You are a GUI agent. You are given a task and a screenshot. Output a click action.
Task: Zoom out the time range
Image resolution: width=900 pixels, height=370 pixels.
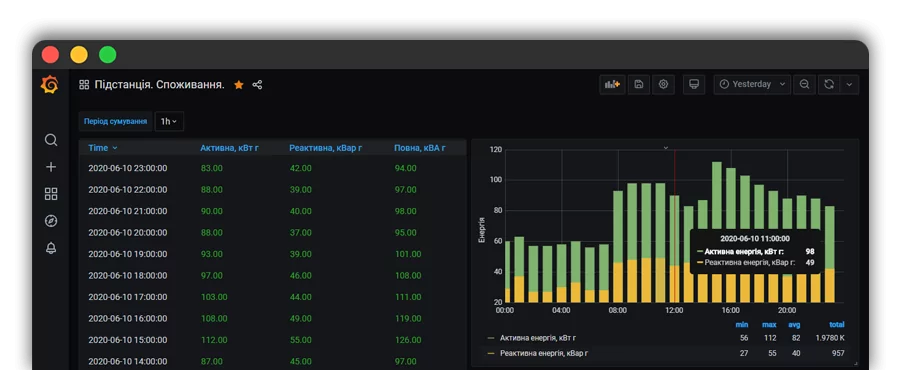pos(805,84)
